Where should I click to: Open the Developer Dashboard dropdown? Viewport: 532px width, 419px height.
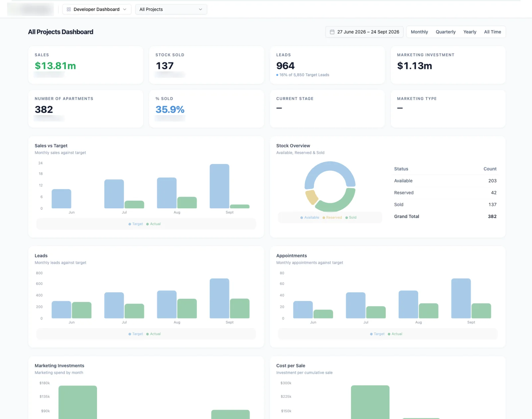(97, 9)
